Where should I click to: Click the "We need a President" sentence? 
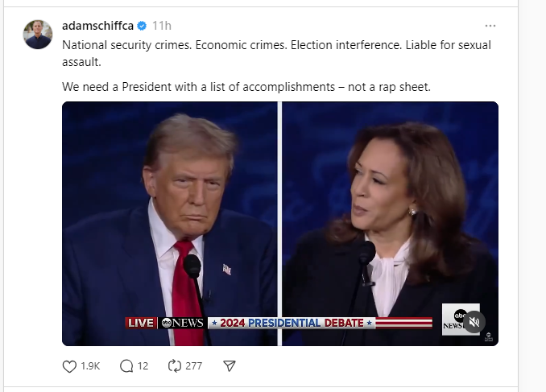coord(246,86)
